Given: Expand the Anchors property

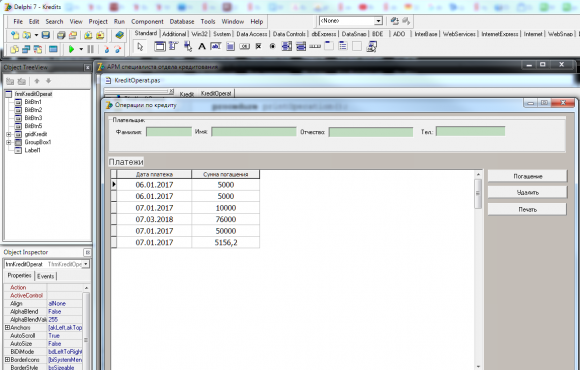Looking at the screenshot, I should click(x=7, y=327).
